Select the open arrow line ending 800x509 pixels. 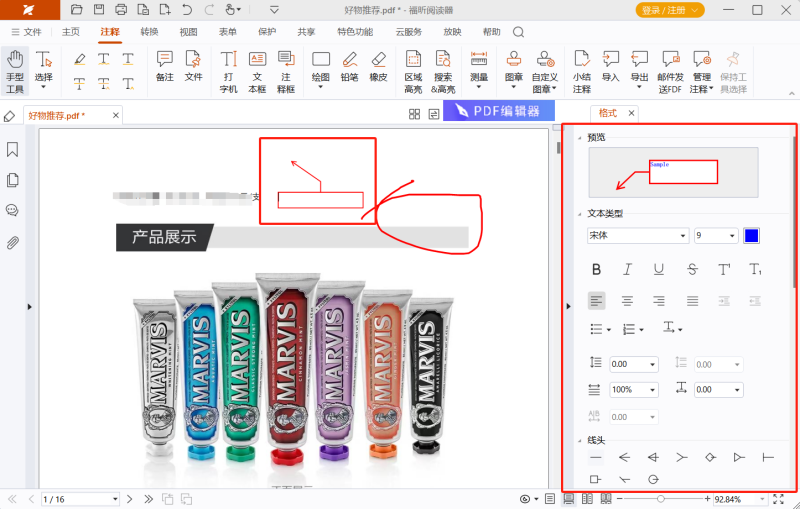coord(624,457)
